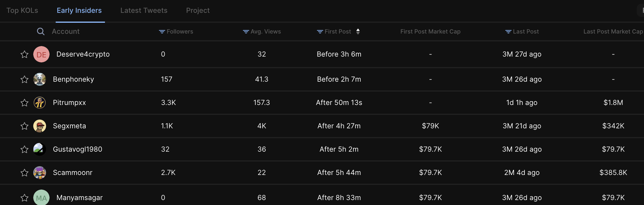Click the account search magnifier icon
The image size is (644, 205).
click(x=41, y=31)
